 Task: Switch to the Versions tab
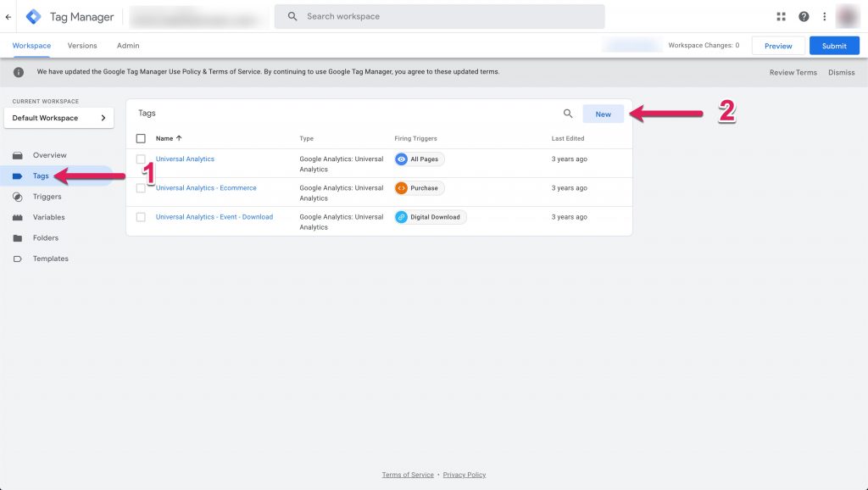click(82, 46)
